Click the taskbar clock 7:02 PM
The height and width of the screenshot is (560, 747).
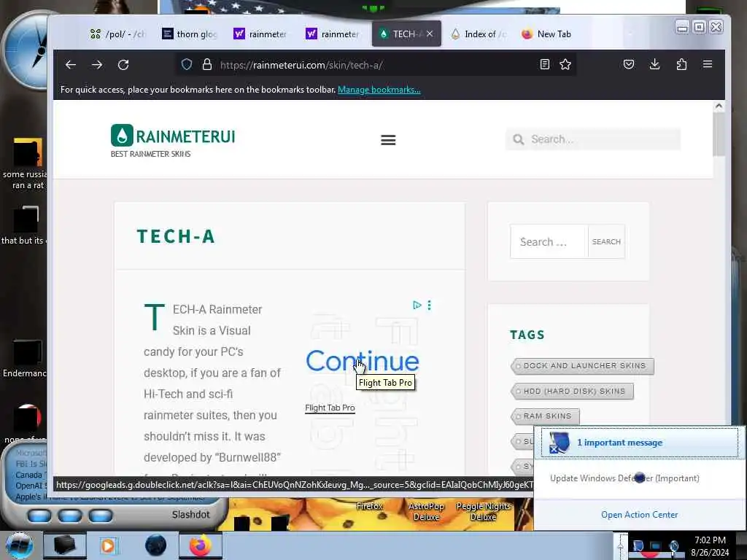tap(710, 540)
